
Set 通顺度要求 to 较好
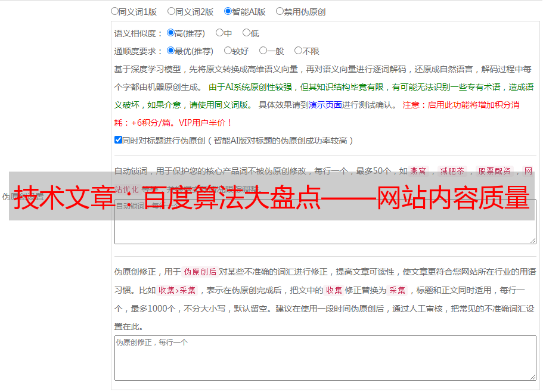[x=228, y=51]
